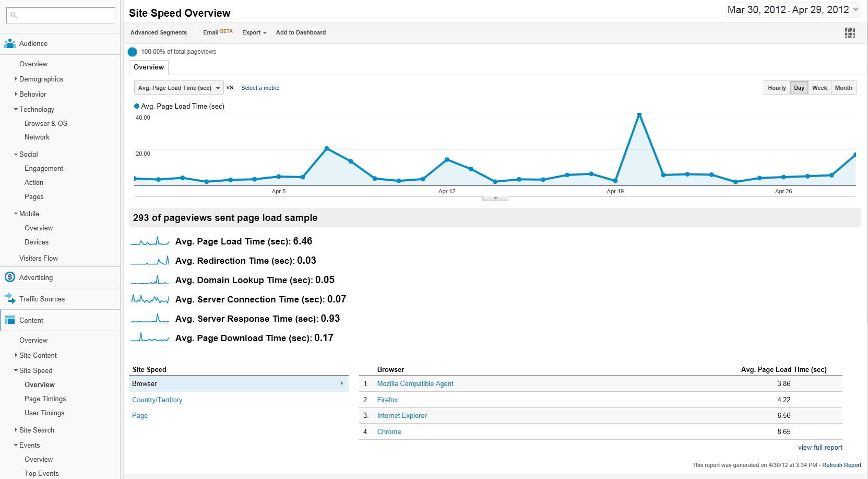The width and height of the screenshot is (868, 479).
Task: Open the Export dropdown
Action: pyautogui.click(x=254, y=32)
